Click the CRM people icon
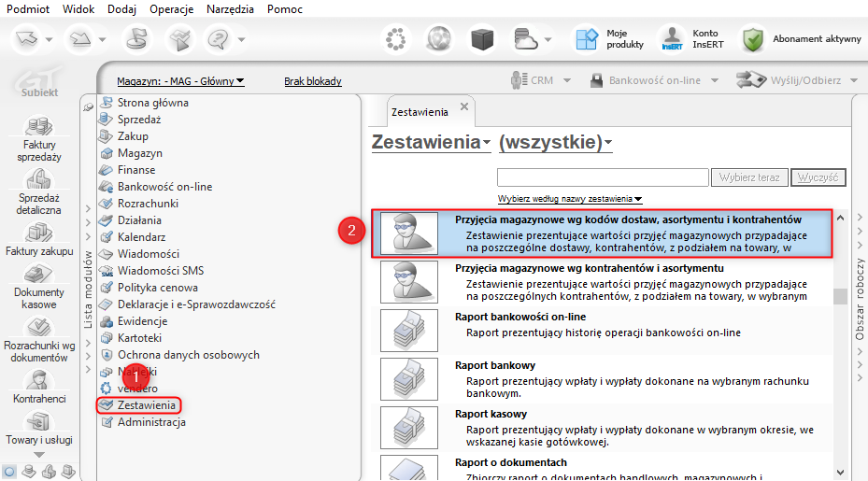This screenshot has width=868, height=481. 519,80
